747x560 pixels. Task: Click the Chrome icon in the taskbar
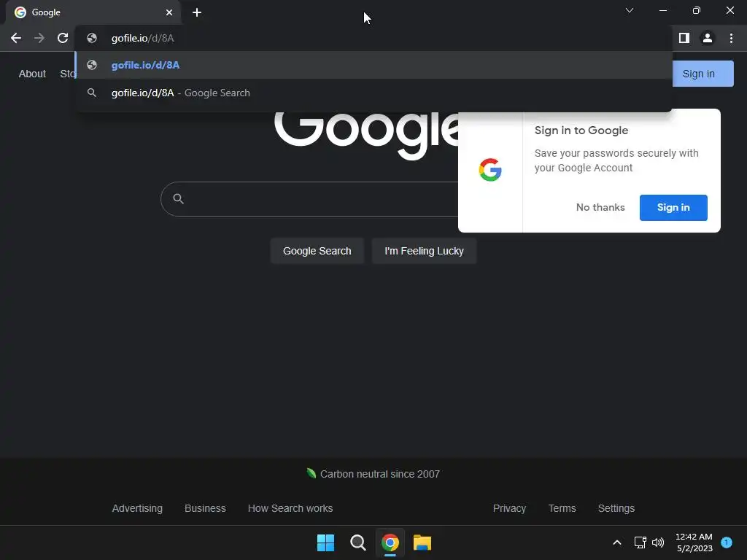point(390,542)
